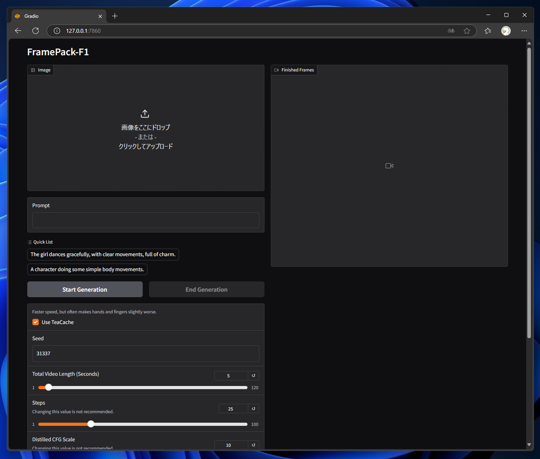Start Generation button
Screen dimensions: 540x459
pos(85,289)
